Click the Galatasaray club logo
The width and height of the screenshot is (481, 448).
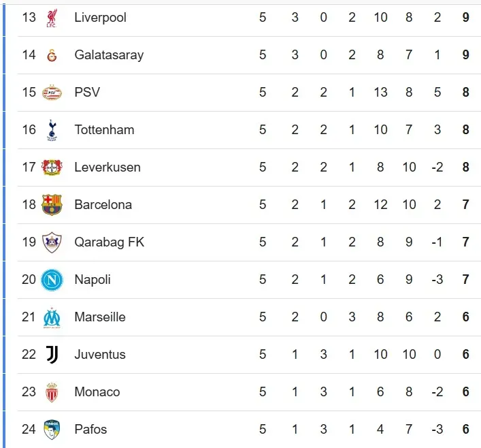pos(52,55)
